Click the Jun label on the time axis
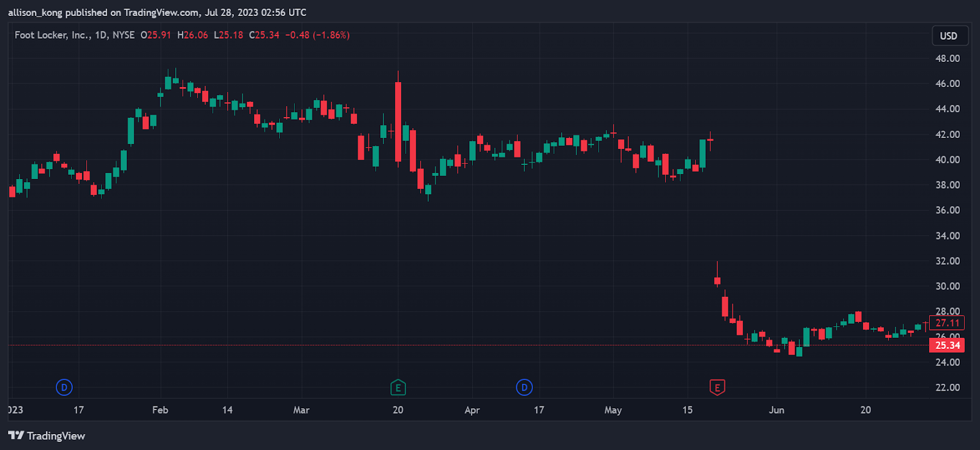This screenshot has height=450, width=980. pos(776,410)
